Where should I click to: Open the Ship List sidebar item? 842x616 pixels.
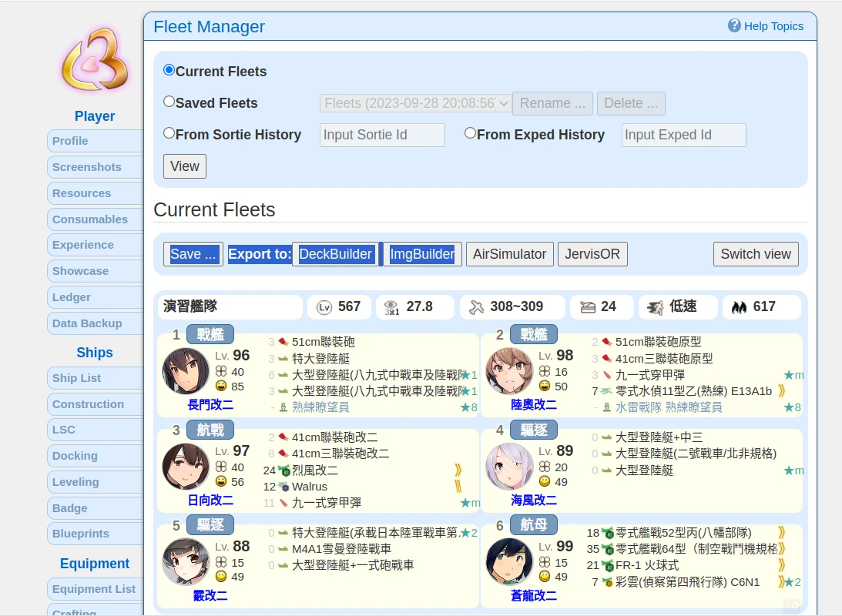pyautogui.click(x=95, y=378)
